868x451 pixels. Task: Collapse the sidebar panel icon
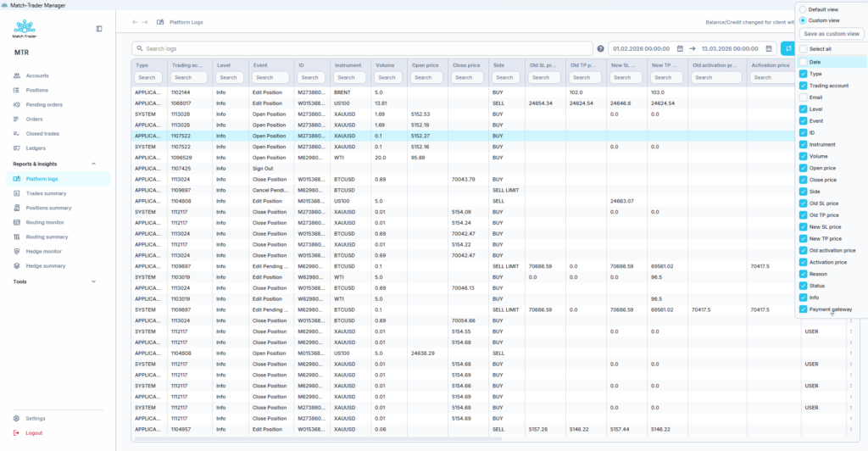[x=99, y=29]
